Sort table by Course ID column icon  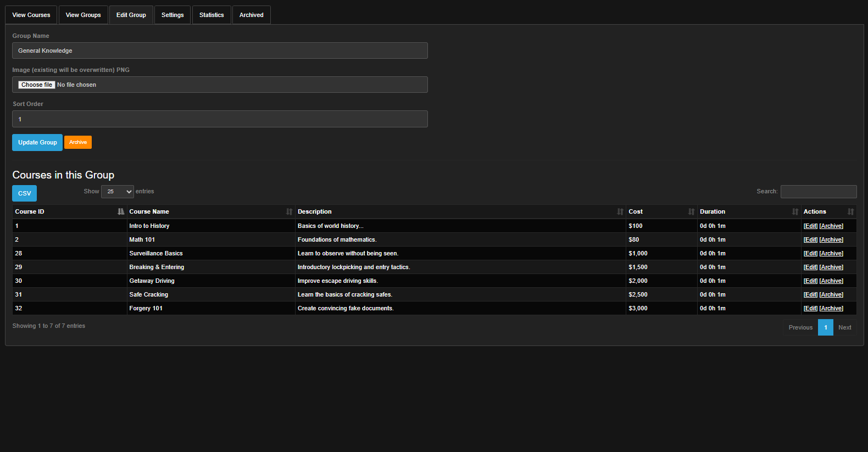(121, 211)
